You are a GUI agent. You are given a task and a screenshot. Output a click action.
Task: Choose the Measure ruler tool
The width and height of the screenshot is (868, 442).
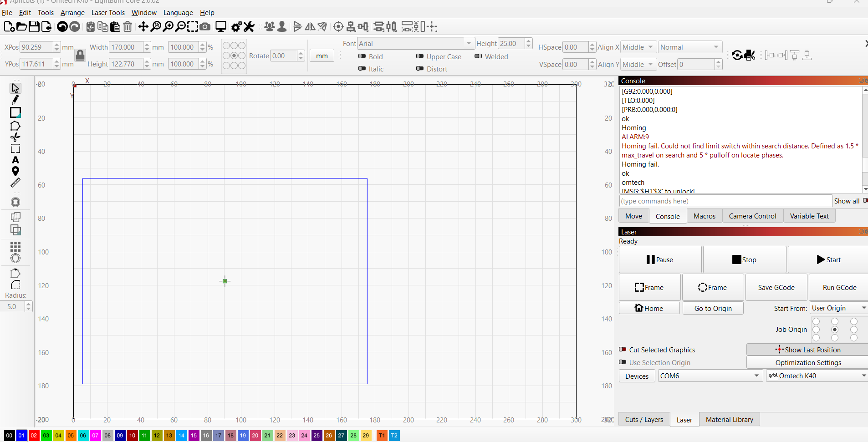(15, 183)
